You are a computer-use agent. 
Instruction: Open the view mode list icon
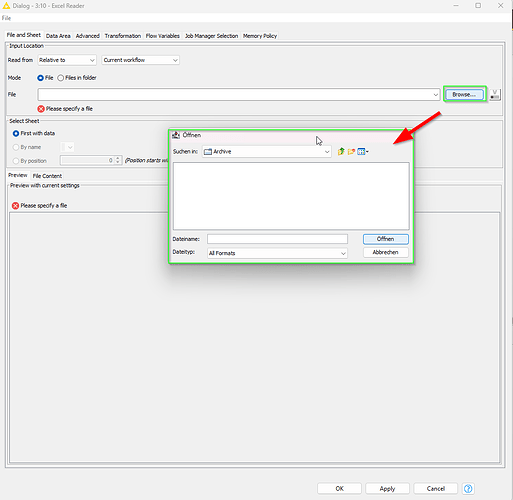point(363,152)
